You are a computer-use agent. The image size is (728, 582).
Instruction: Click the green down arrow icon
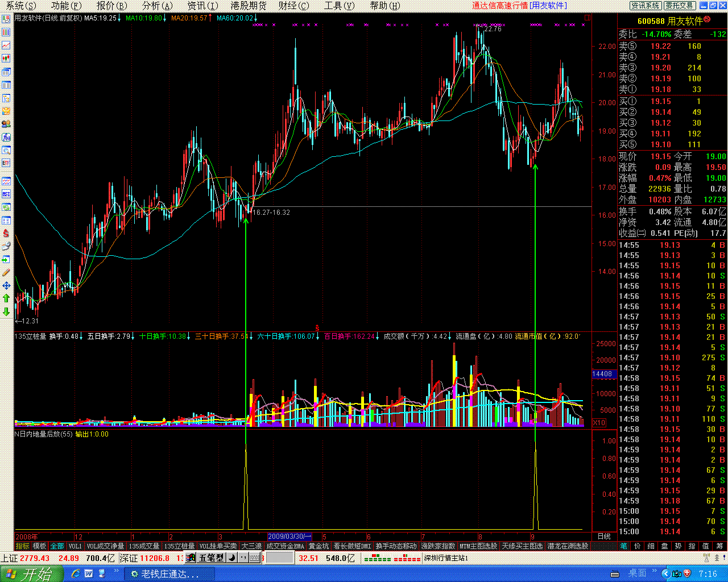coord(6,311)
